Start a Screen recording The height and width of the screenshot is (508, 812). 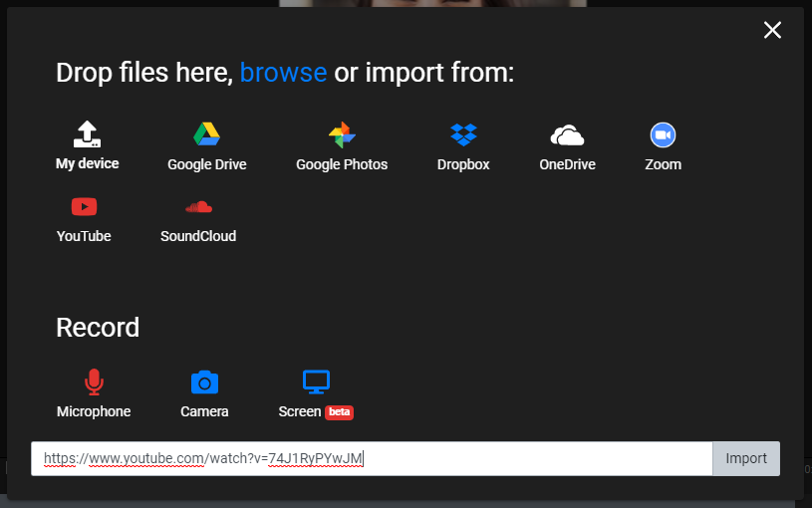(x=316, y=393)
